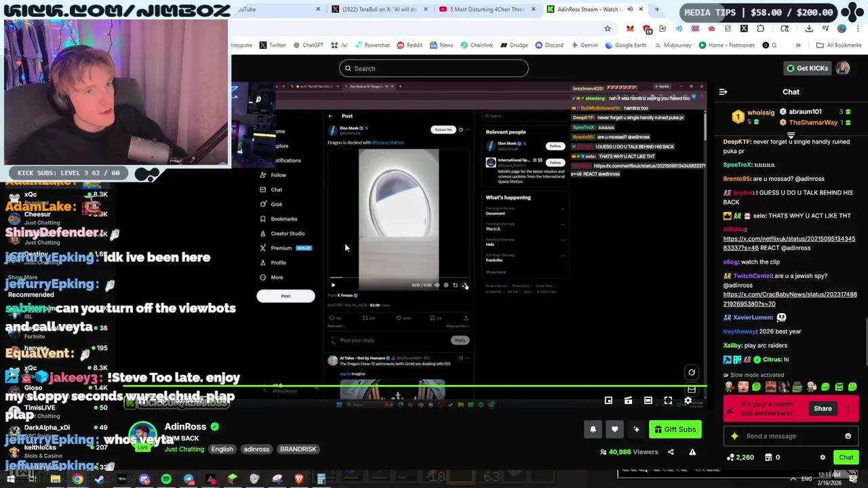
Task: Click the Chrome profile avatar
Action: coord(842,28)
